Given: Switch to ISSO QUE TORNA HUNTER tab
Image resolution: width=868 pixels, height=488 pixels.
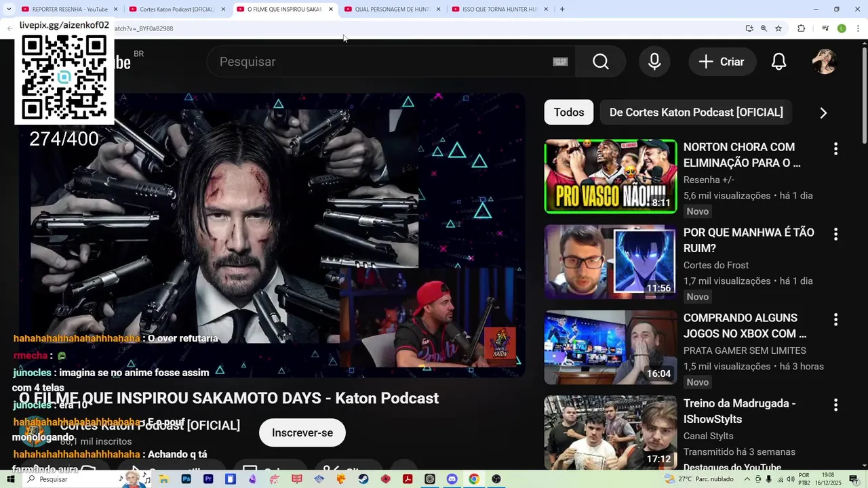Looking at the screenshot, I should 500,9.
